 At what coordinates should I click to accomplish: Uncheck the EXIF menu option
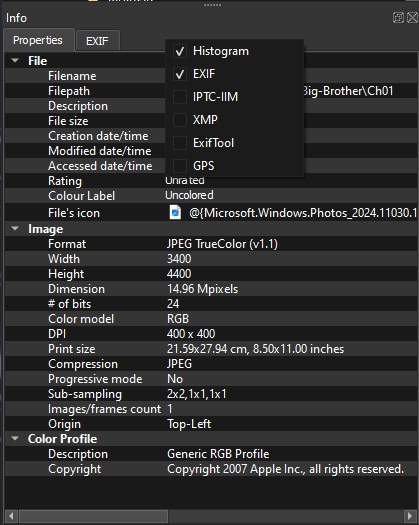tap(180, 74)
